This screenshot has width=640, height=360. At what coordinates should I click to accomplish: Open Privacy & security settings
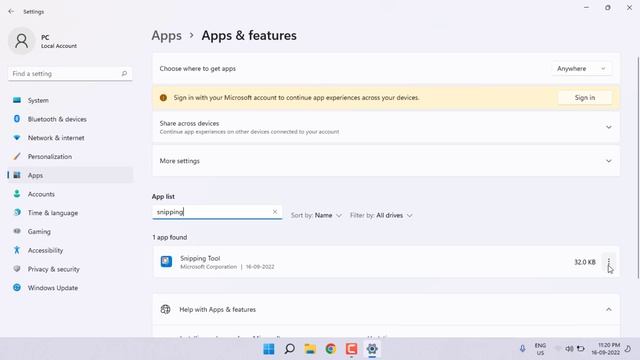pos(70,269)
